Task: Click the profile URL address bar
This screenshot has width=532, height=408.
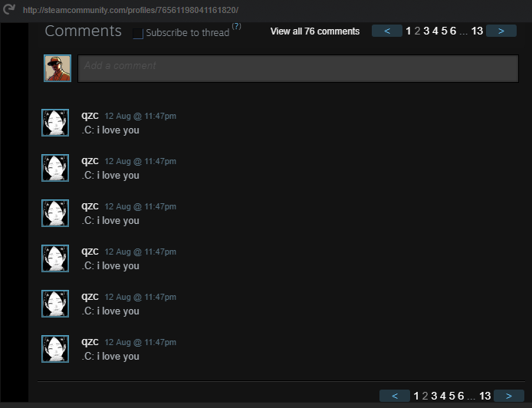Action: click(130, 10)
